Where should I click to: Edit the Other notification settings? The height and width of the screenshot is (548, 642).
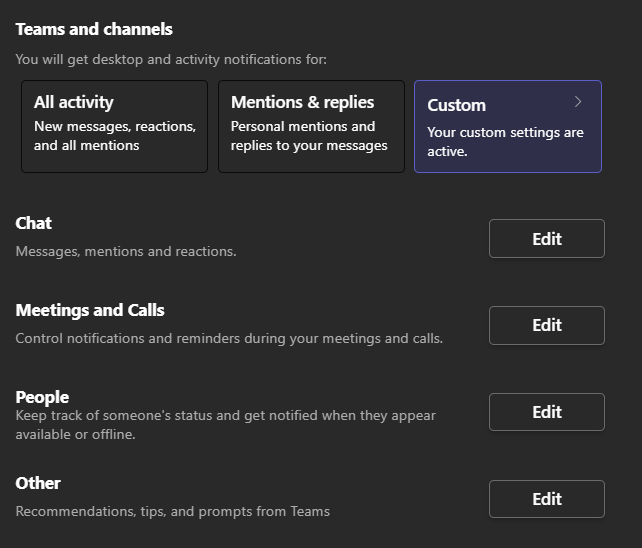point(547,499)
